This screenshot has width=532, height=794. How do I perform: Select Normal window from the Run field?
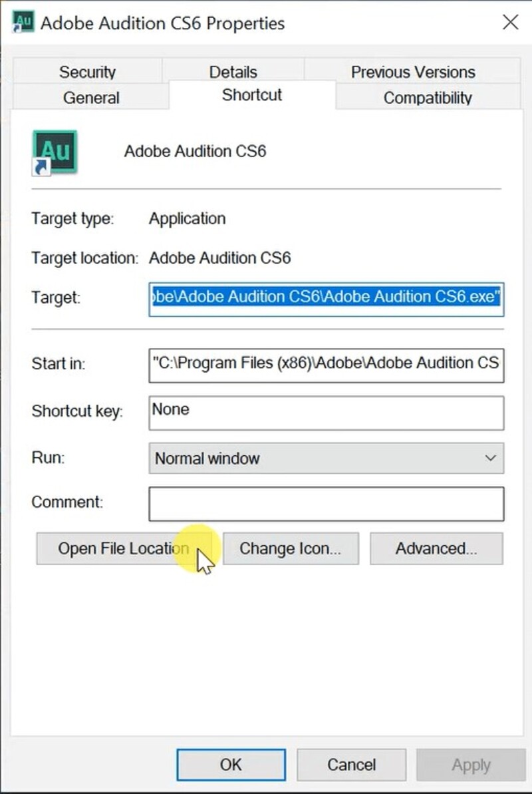(x=326, y=458)
